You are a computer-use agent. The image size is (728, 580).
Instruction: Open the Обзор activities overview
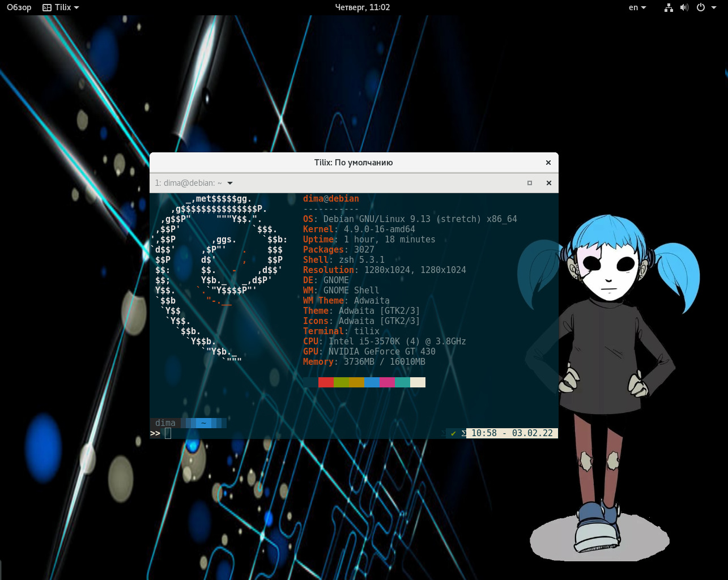pos(19,7)
